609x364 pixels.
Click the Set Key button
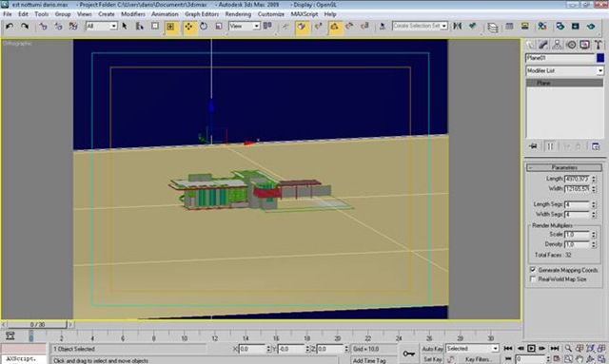click(x=432, y=359)
